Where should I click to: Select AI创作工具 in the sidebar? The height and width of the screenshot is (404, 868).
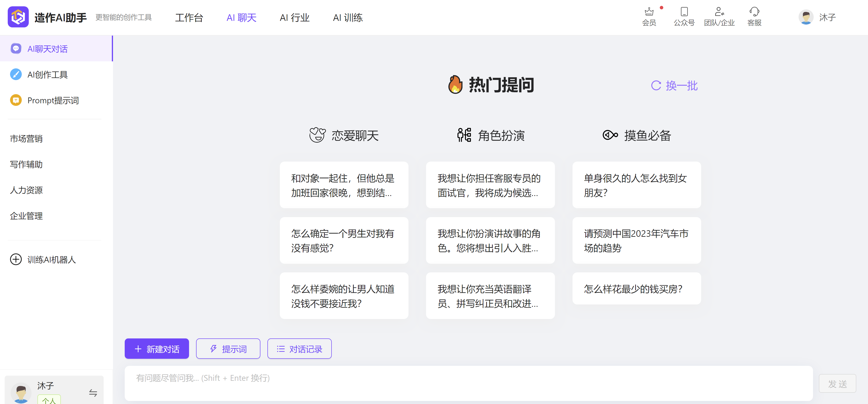[x=56, y=74]
